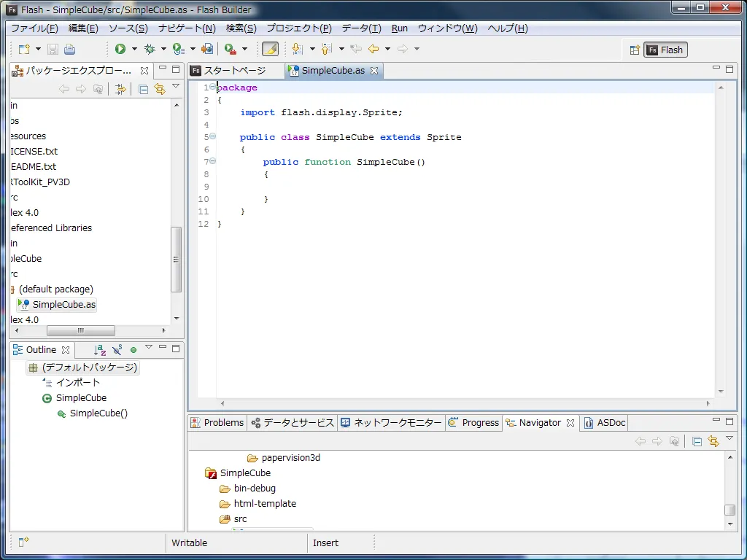
Task: Select the html-template folder in Navigator
Action: point(258,504)
